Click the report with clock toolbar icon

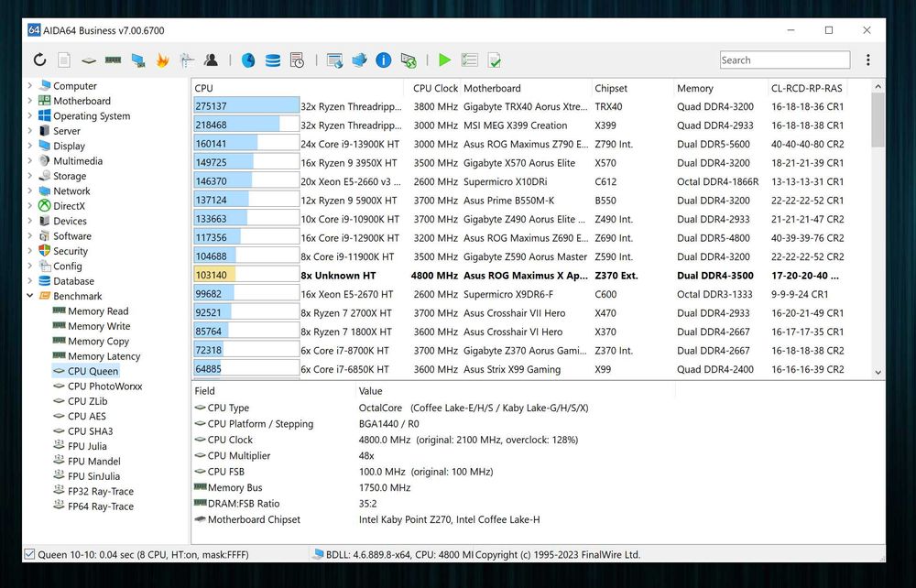tap(297, 60)
